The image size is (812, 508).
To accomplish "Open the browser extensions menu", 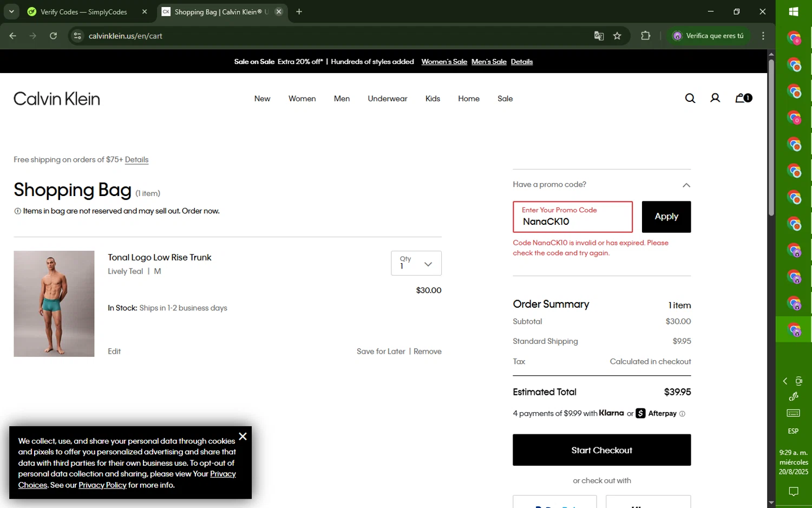I will point(645,36).
